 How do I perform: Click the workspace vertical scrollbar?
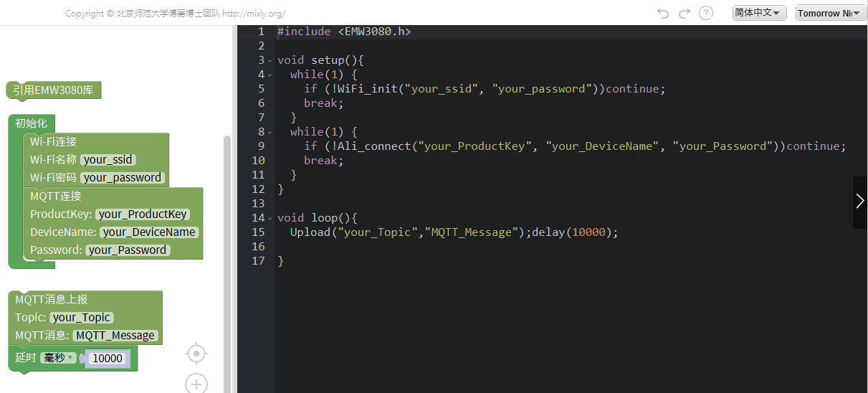[x=227, y=264]
